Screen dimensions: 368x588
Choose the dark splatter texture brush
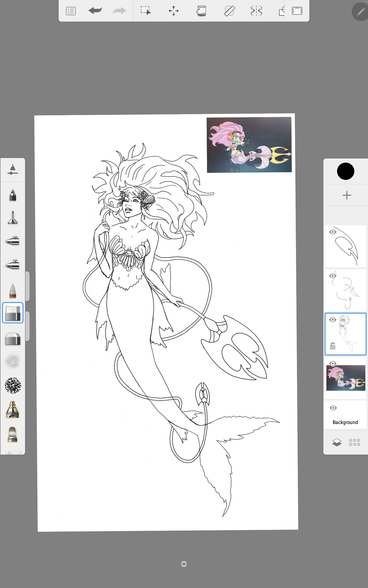[13, 385]
